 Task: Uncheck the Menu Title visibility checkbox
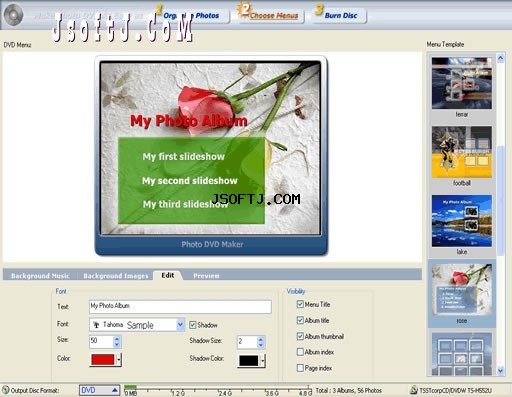pos(300,304)
